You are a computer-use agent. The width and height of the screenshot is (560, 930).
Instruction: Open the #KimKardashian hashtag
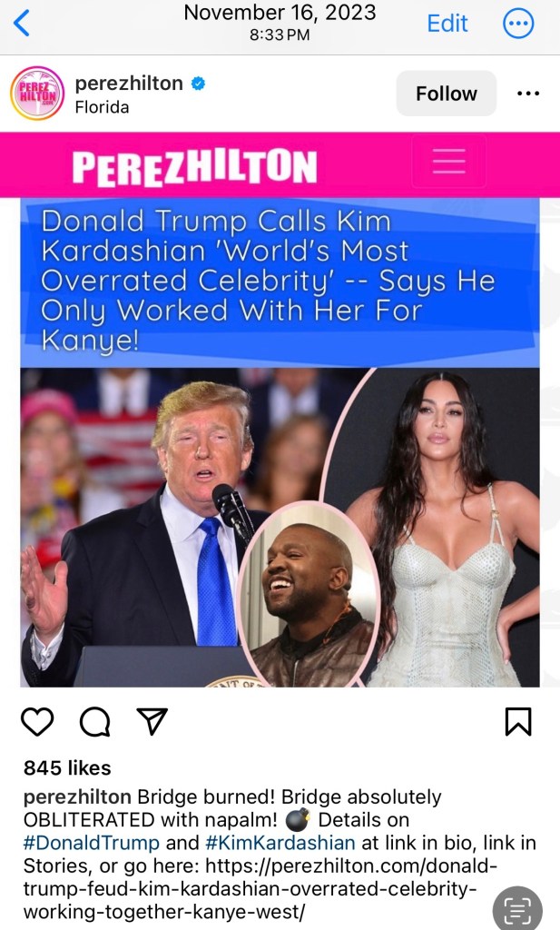tap(280, 843)
